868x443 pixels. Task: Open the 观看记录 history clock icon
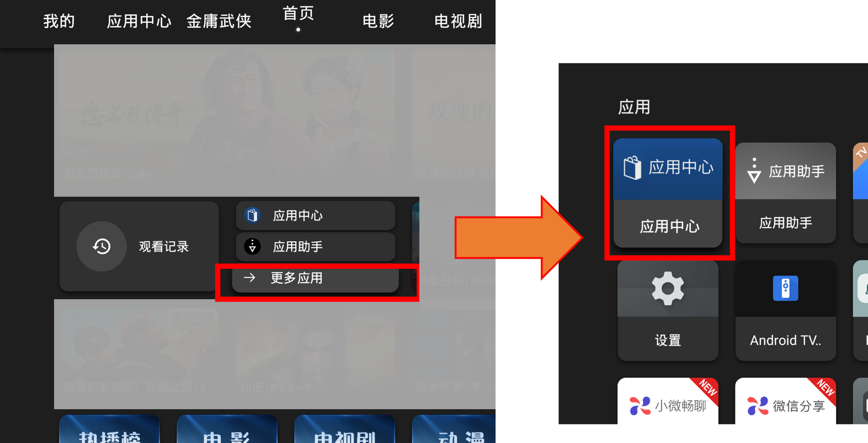(x=101, y=246)
